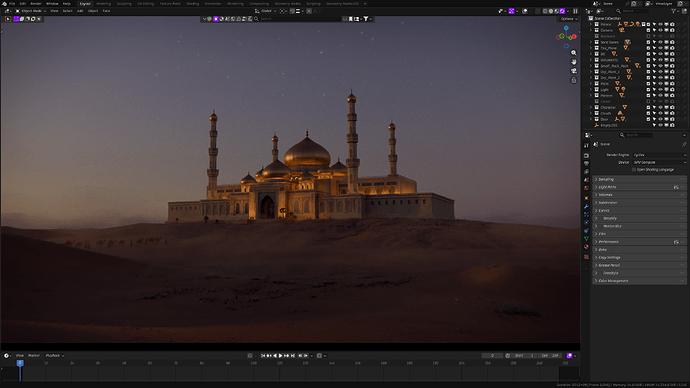Open the Render Engine dropdown
Viewport: 690px width, 388px height.
coord(660,155)
